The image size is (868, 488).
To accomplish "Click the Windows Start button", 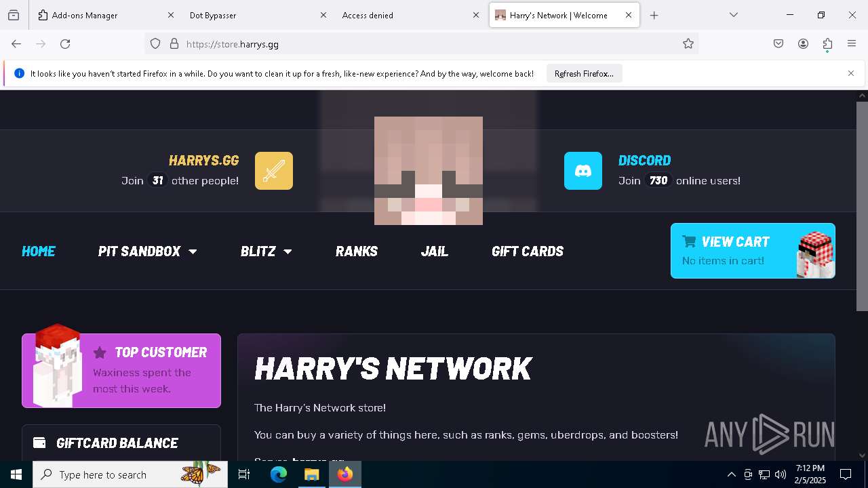I will coord(16,474).
